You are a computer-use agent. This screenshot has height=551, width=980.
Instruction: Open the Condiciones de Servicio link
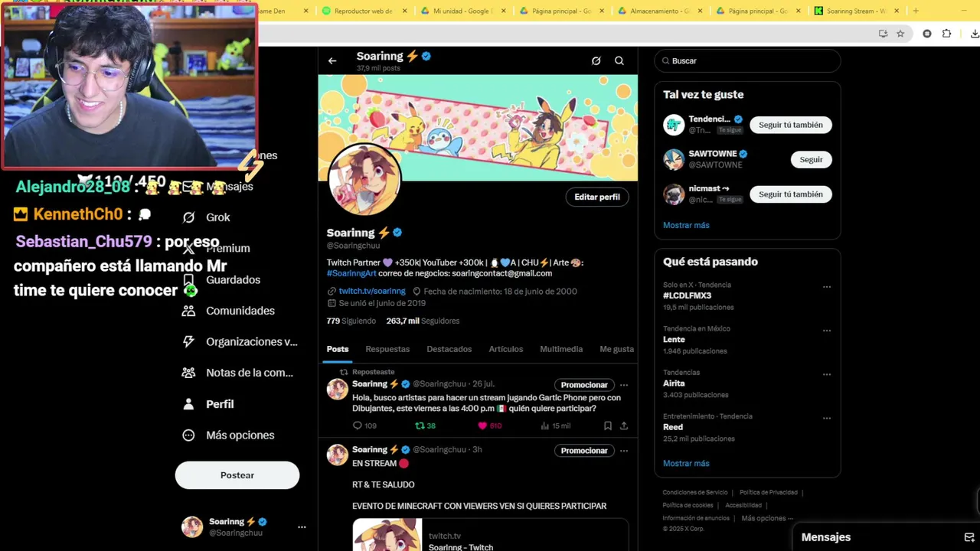tap(695, 493)
